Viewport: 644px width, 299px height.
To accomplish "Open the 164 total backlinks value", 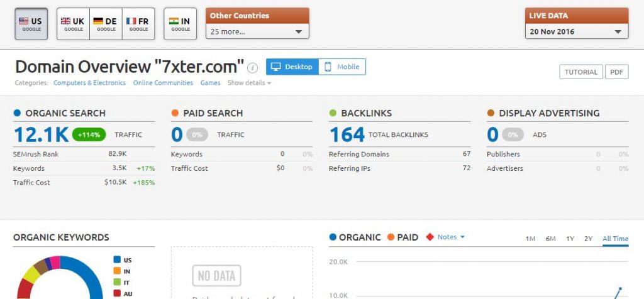I will 347,134.
